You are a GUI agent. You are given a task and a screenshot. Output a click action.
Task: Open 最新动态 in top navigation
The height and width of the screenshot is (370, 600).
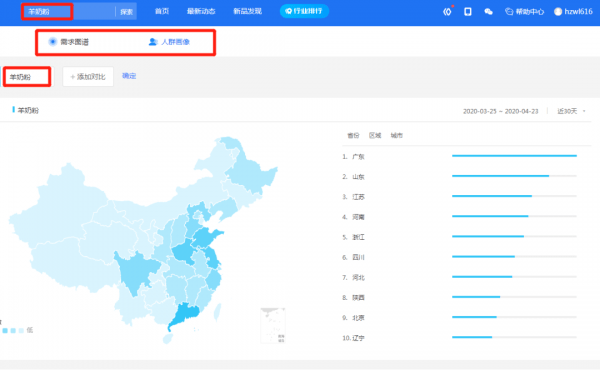(x=201, y=11)
